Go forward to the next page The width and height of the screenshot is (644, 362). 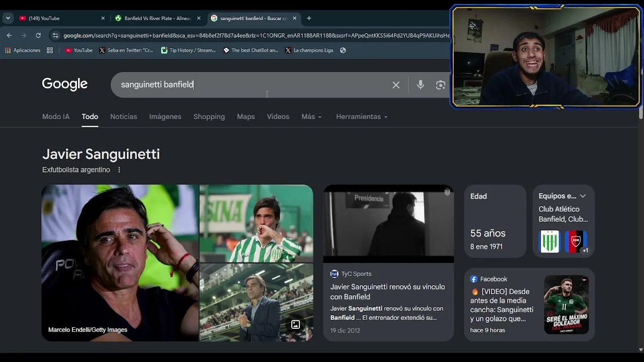click(24, 35)
